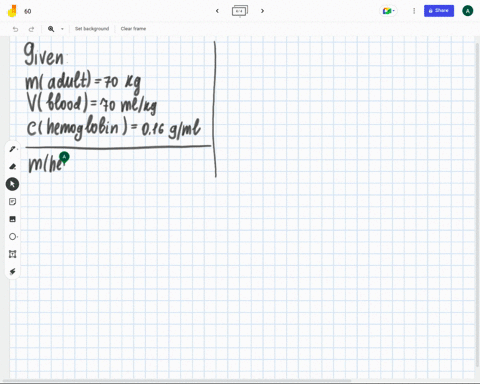Select the Eraser tool
480x384 pixels.
[12, 166]
